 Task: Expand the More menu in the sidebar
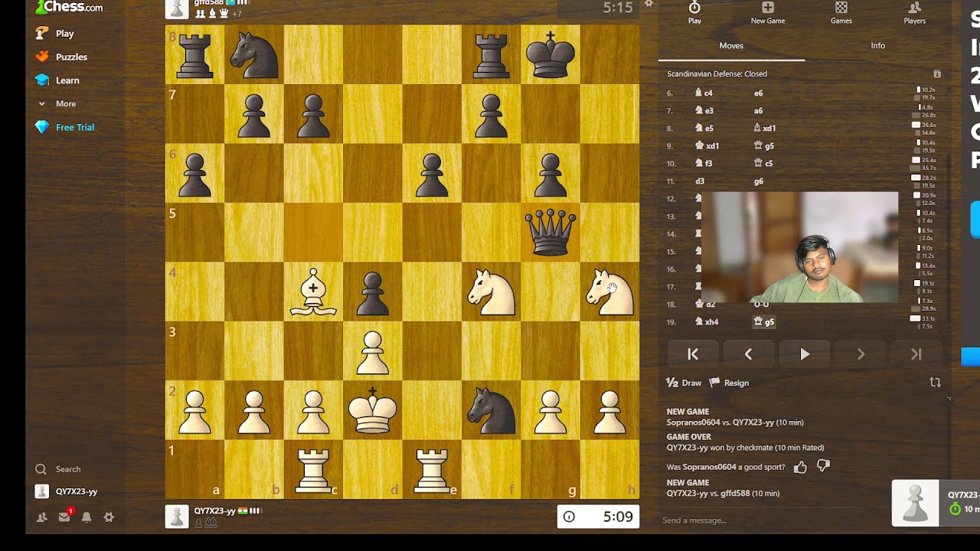pyautogui.click(x=57, y=103)
